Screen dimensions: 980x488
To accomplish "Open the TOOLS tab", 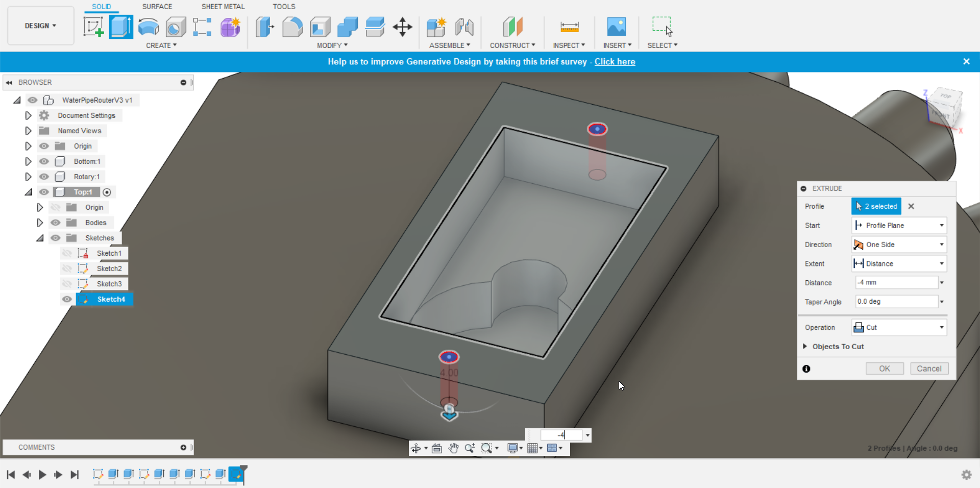I will 284,7.
